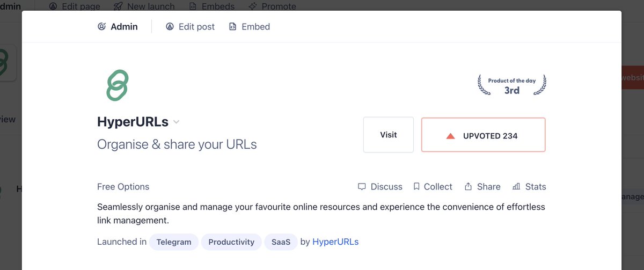Click the HyperURLs product title
The image size is (644, 270).
[133, 122]
